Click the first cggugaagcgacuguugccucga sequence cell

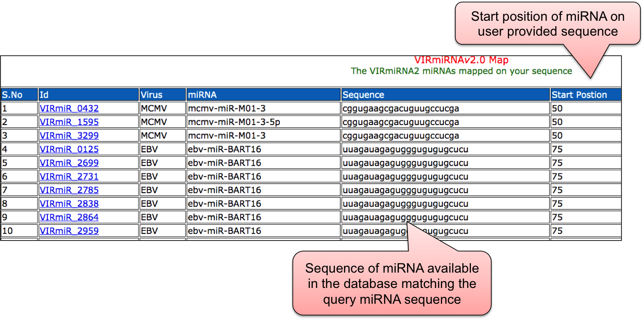coord(401,108)
